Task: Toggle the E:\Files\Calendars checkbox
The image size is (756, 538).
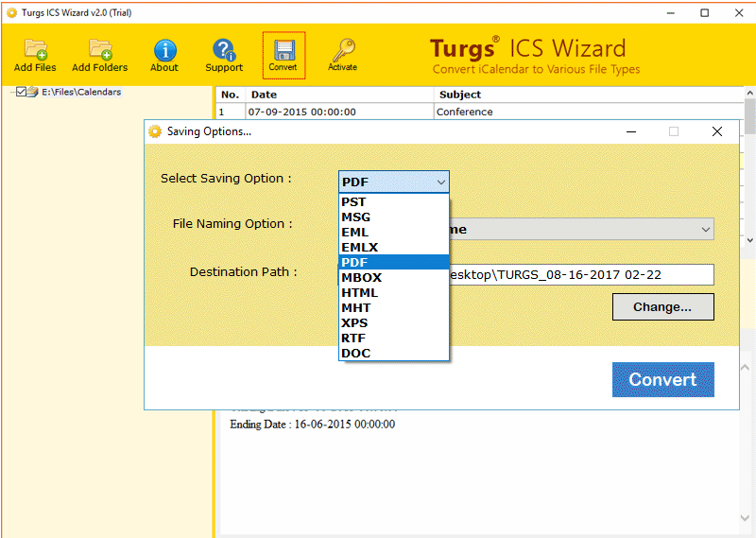Action: 21,92
